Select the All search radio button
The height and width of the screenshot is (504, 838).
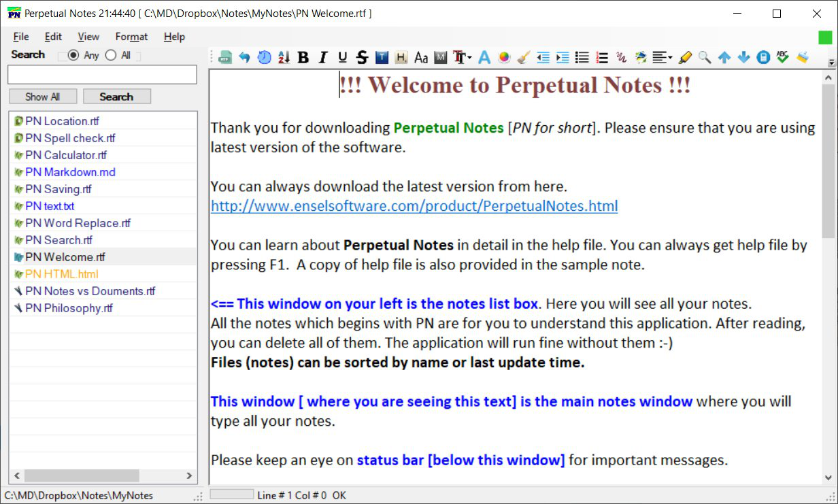[111, 55]
